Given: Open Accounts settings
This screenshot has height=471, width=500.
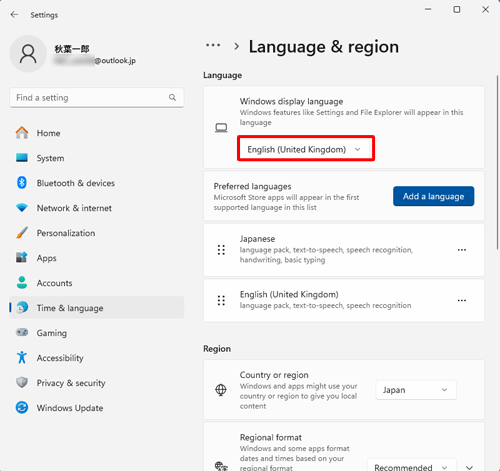Looking at the screenshot, I should click(97, 283).
